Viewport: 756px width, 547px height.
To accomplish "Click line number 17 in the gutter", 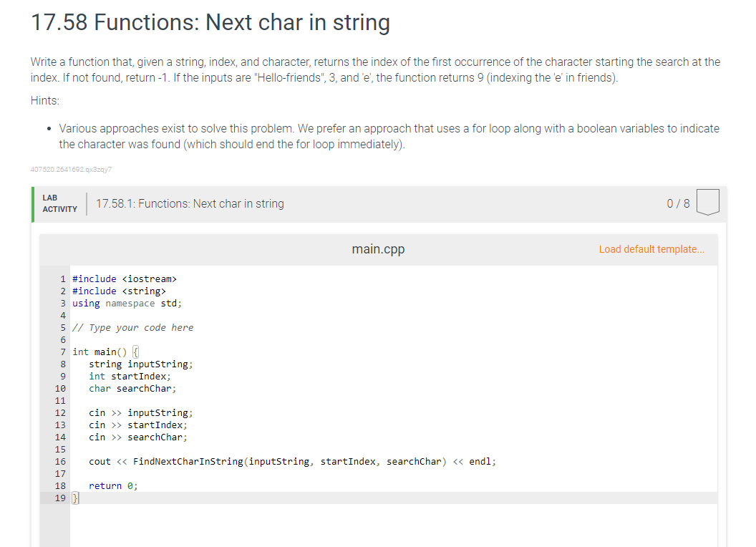I will 60,474.
